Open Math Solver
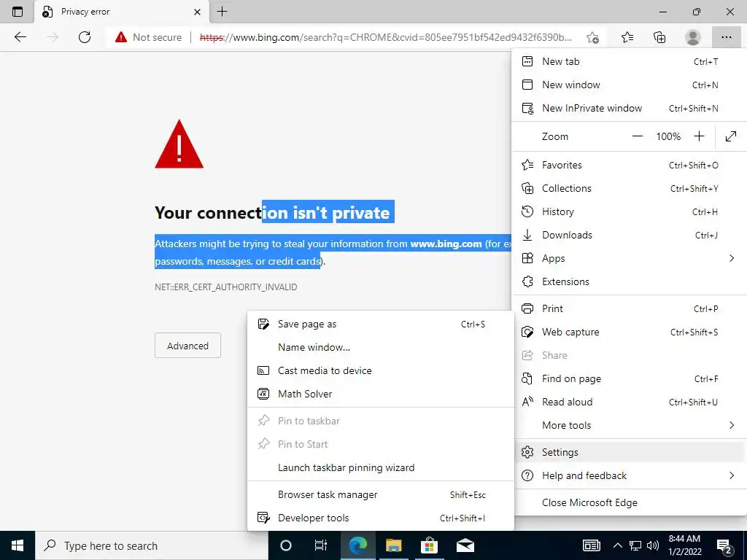This screenshot has width=747, height=560. (x=381, y=394)
